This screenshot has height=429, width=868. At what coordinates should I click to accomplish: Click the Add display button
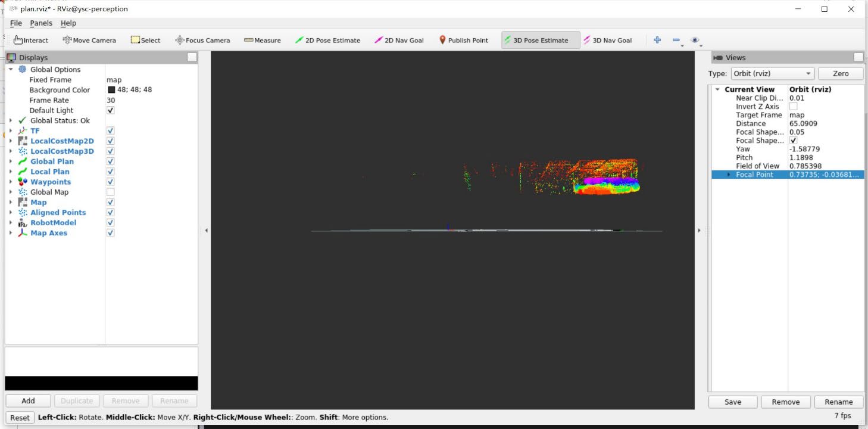point(28,401)
